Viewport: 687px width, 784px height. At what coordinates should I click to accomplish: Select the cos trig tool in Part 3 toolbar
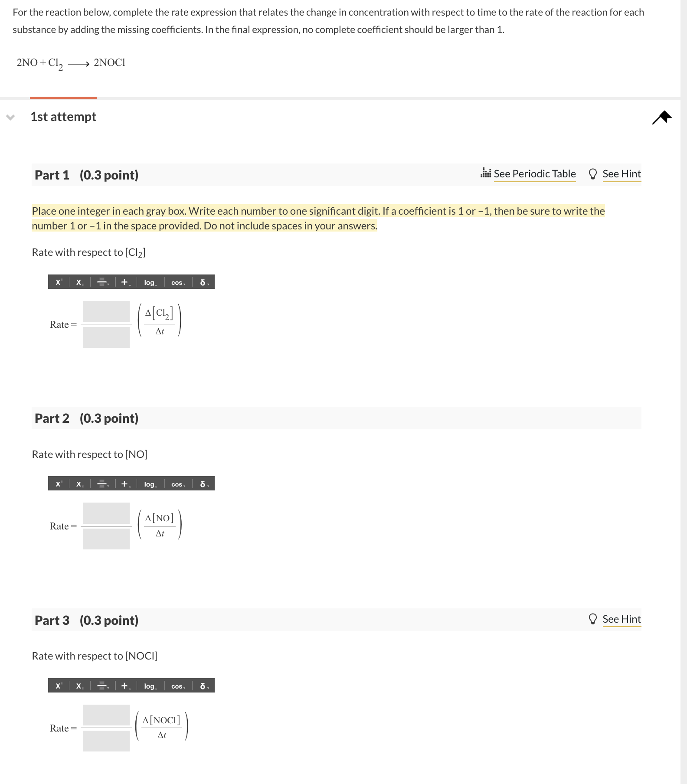click(x=177, y=686)
